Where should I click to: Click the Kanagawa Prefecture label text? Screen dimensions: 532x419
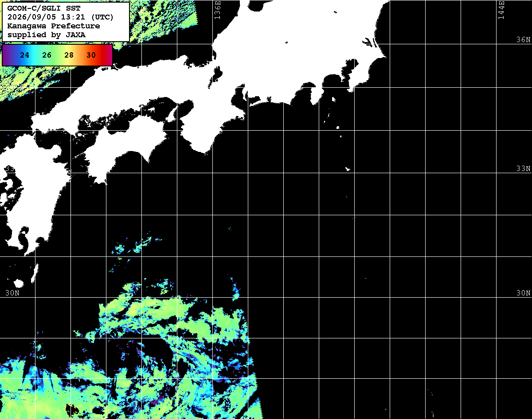tap(54, 26)
